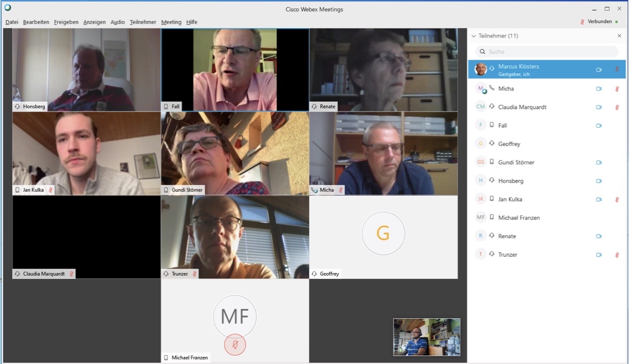Click the large G avatar on Geoffrey's tile
The height and width of the screenshot is (364, 631).
tap(383, 233)
